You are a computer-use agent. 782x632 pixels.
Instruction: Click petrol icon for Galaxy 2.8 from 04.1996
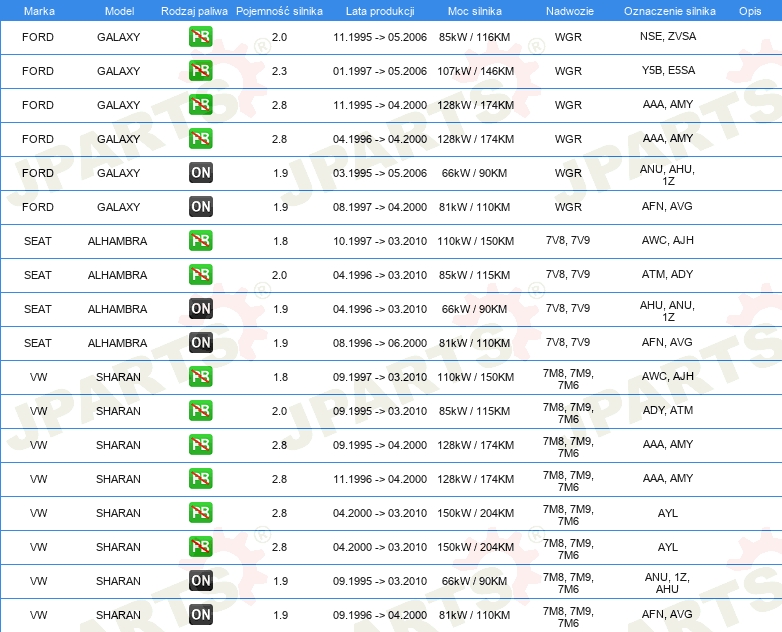(200, 139)
